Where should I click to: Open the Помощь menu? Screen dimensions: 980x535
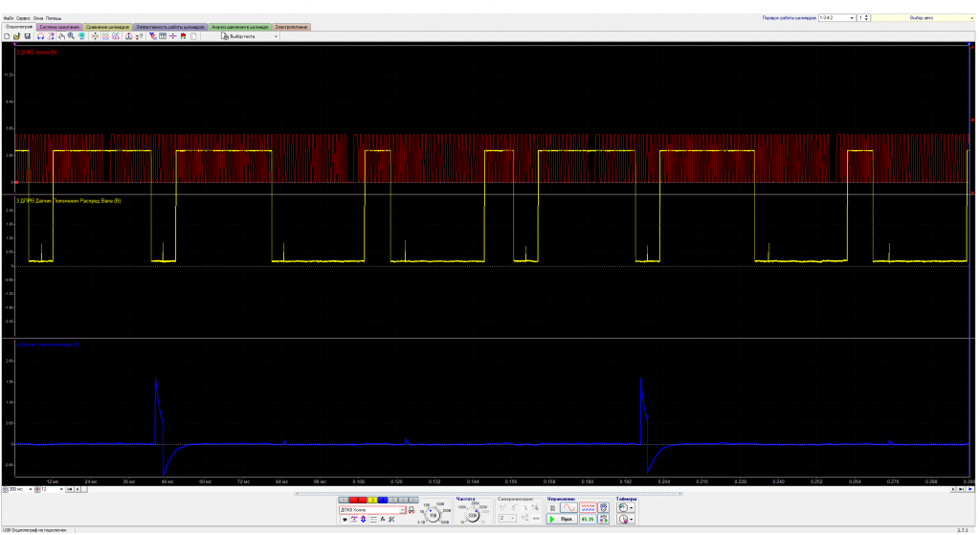point(54,18)
